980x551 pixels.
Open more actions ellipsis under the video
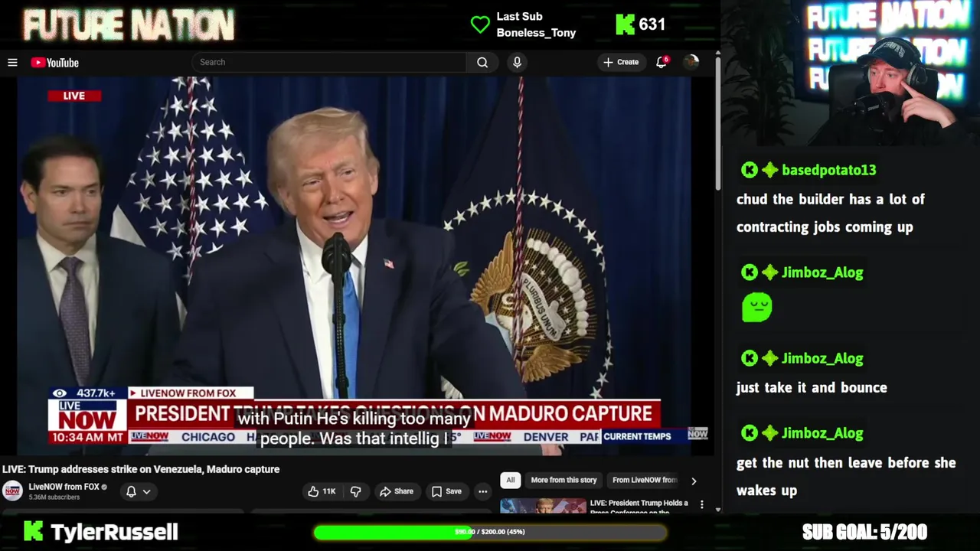point(483,491)
